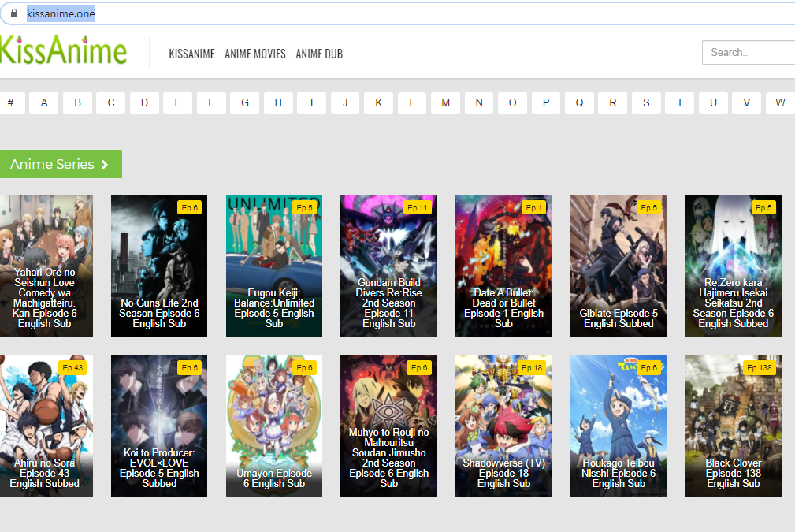Open Yahari Ore no Seishun Episode 6 thumbnail
795x532 pixels.
point(46,266)
